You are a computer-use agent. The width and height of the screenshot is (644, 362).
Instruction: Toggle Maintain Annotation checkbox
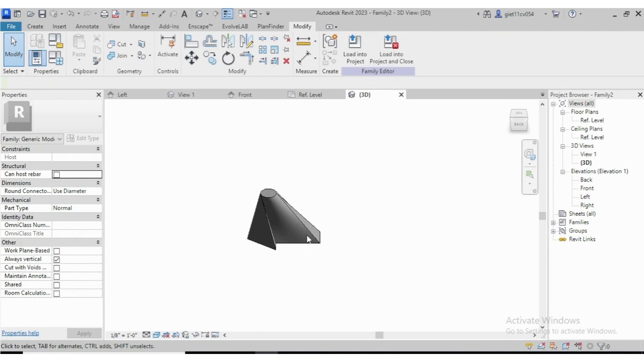click(56, 277)
